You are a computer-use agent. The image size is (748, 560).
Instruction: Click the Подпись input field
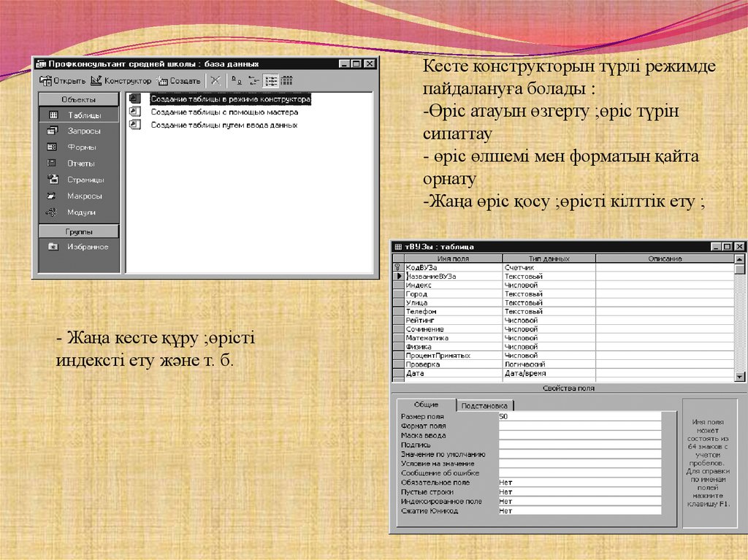[x=579, y=445]
